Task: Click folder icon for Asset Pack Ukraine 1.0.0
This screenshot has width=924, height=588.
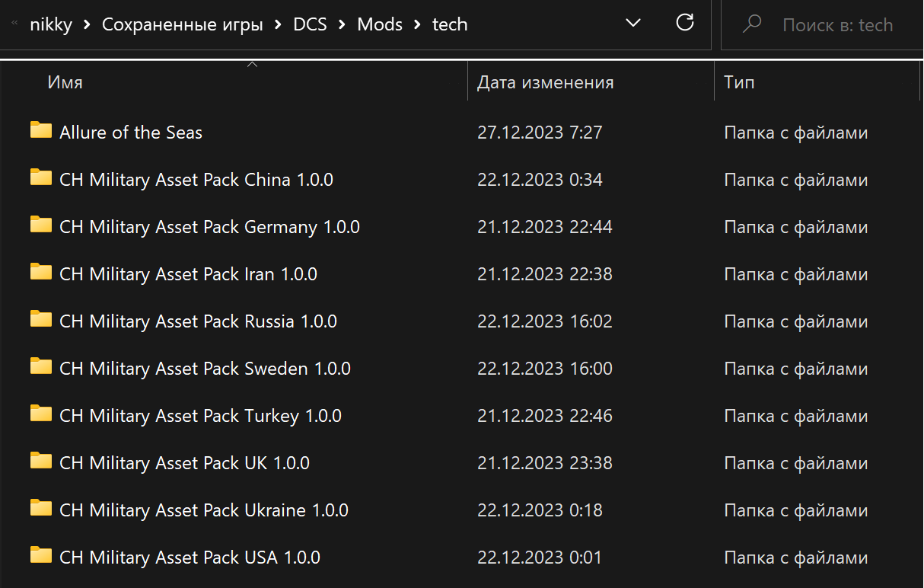Action: [41, 508]
